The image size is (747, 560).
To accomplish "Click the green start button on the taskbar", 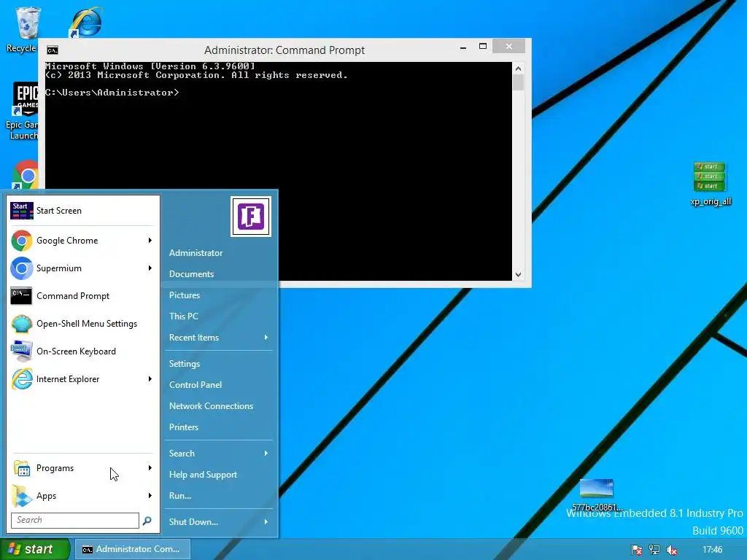I will click(35, 549).
